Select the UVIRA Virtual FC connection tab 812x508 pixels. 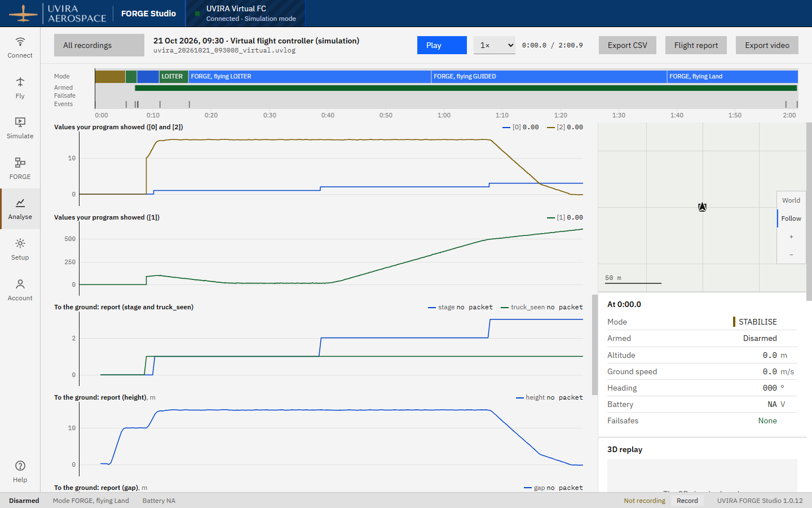(246, 14)
